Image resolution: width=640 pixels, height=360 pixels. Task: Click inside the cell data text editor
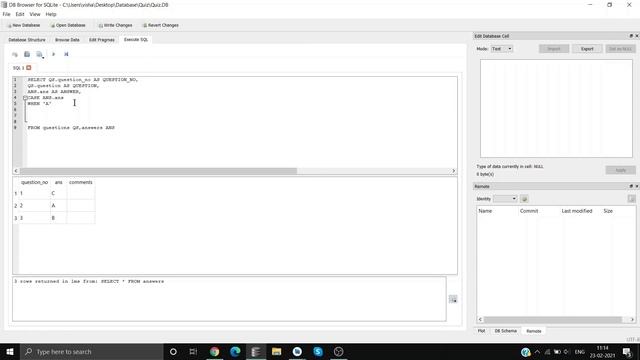coord(556,108)
